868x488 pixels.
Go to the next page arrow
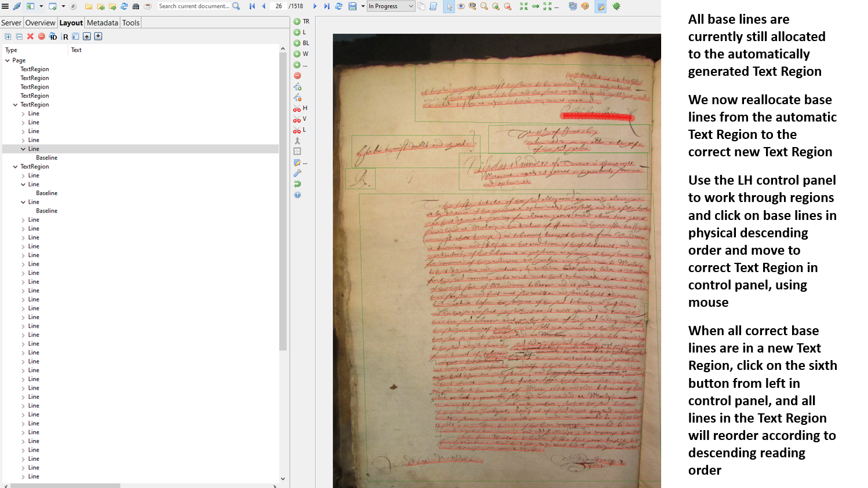click(x=315, y=6)
